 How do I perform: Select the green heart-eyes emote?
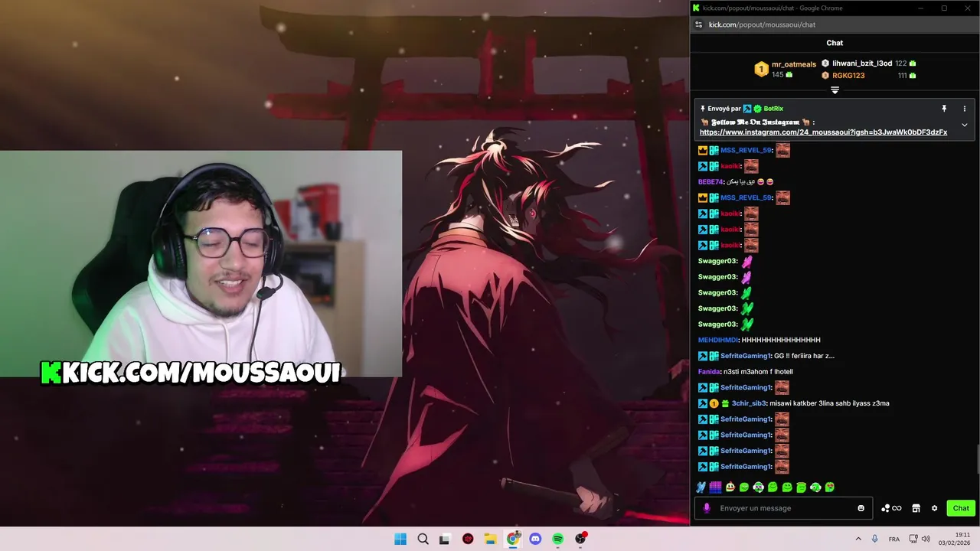829,487
